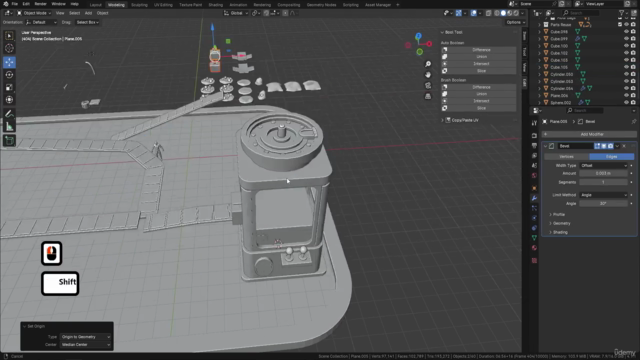Toggle pin icon in properties breadcrumb

click(x=633, y=122)
